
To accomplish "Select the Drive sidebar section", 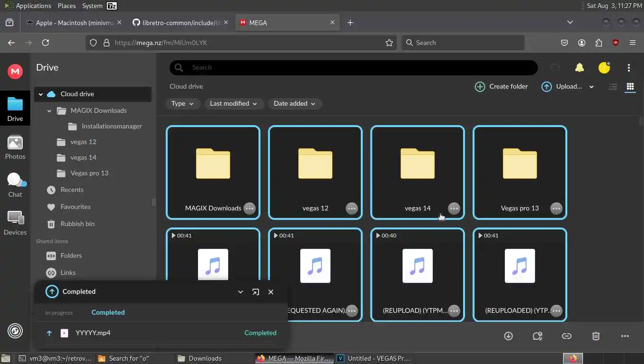I will [15, 109].
